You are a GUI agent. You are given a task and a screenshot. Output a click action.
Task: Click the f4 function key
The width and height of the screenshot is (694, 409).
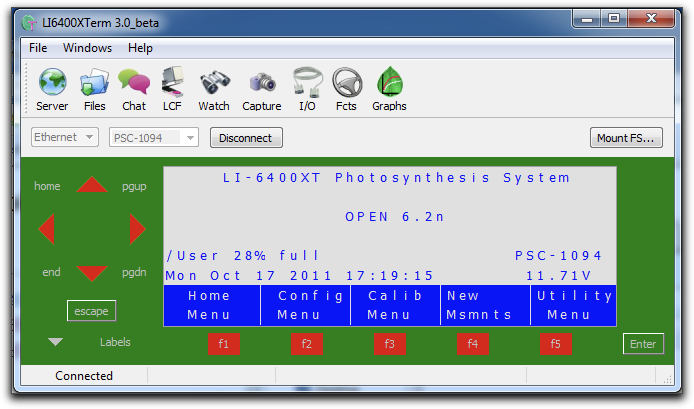pyautogui.click(x=473, y=344)
